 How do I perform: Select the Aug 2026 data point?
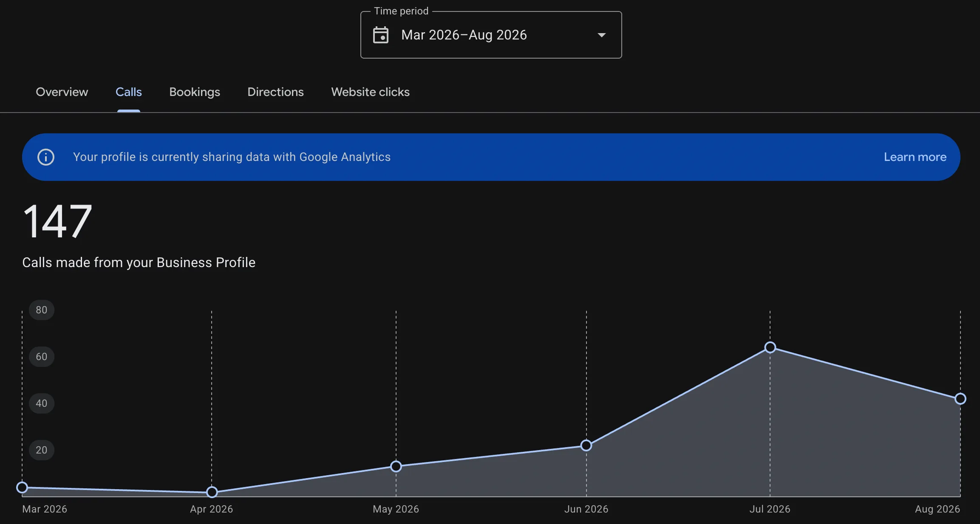tap(960, 399)
